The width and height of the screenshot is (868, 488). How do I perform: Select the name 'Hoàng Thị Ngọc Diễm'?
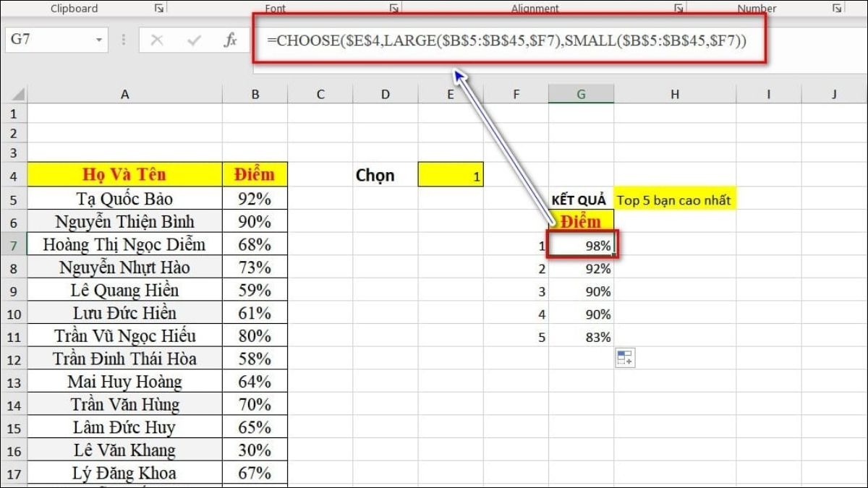pos(125,244)
